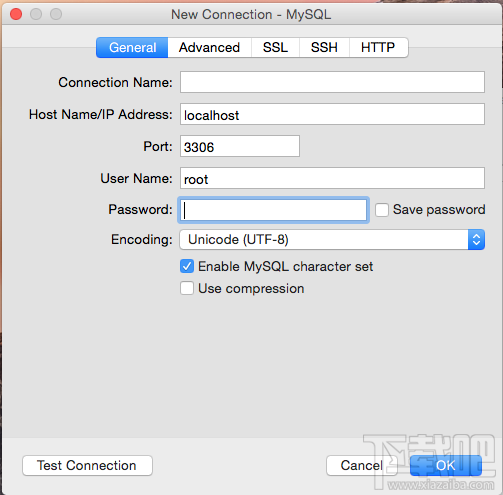
Task: Go to the HTTP tab
Action: [x=378, y=48]
